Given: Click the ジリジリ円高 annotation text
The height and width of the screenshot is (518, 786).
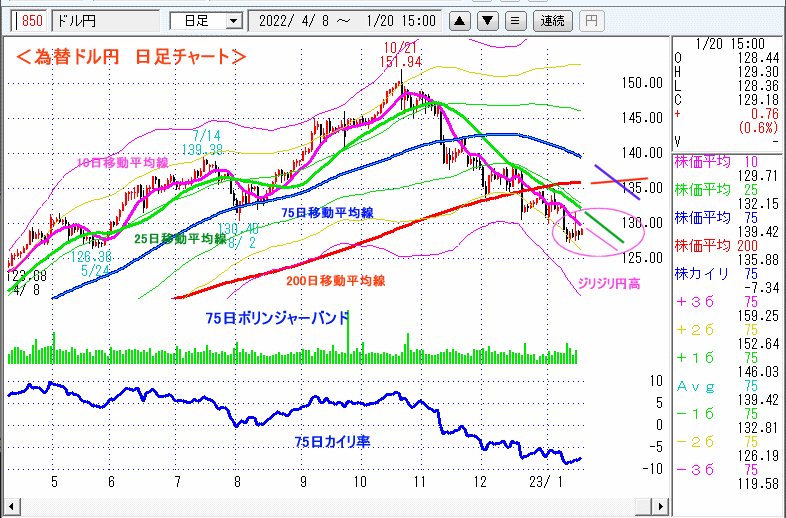Looking at the screenshot, I should coord(610,285).
